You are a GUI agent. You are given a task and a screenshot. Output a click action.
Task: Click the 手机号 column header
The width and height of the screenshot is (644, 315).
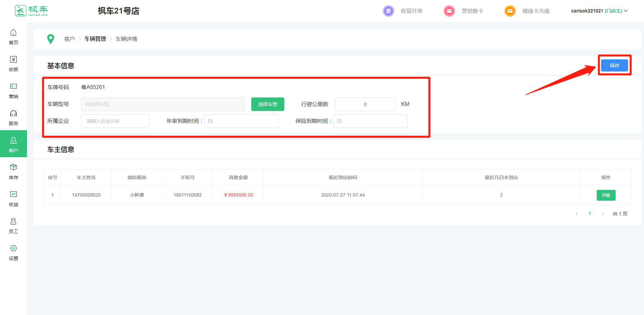point(188,177)
